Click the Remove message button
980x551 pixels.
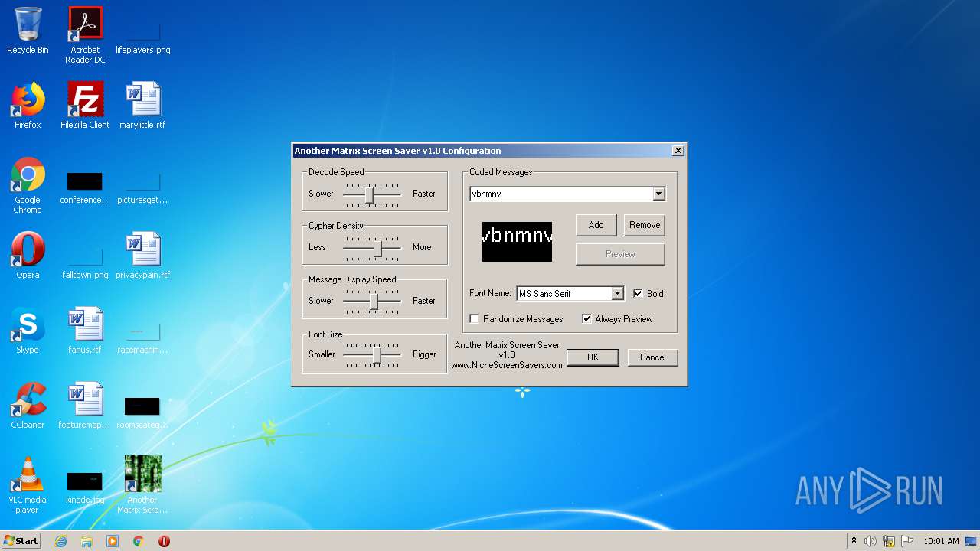coord(645,225)
